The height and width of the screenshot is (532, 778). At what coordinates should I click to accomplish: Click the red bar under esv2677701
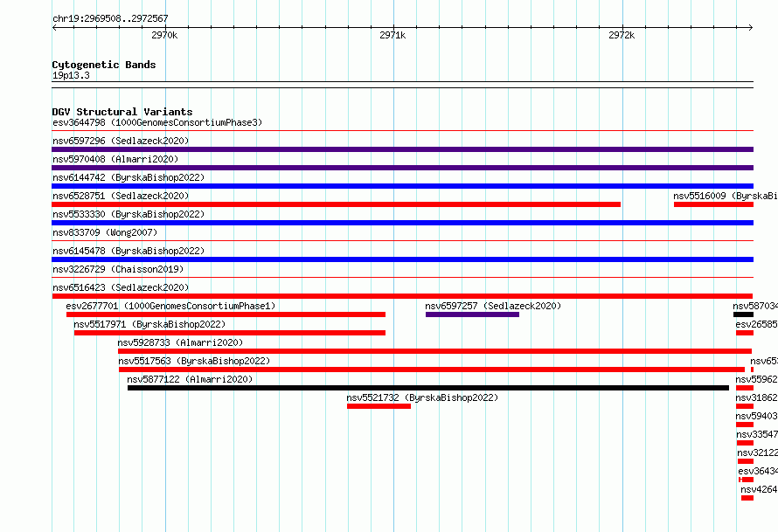click(226, 314)
